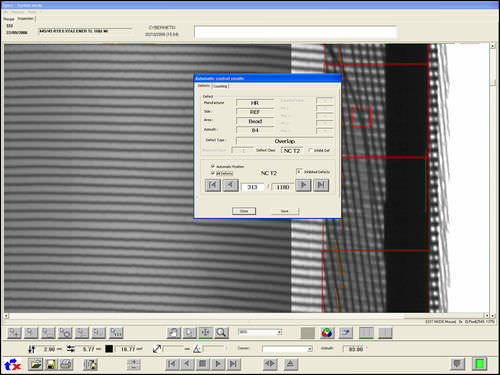500x375 pixels.
Task: Toggle the second split view button
Action: 385,332
